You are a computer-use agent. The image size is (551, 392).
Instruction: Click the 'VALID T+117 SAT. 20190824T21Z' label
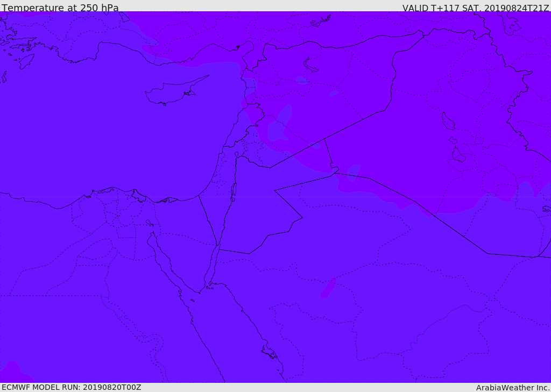coord(476,8)
